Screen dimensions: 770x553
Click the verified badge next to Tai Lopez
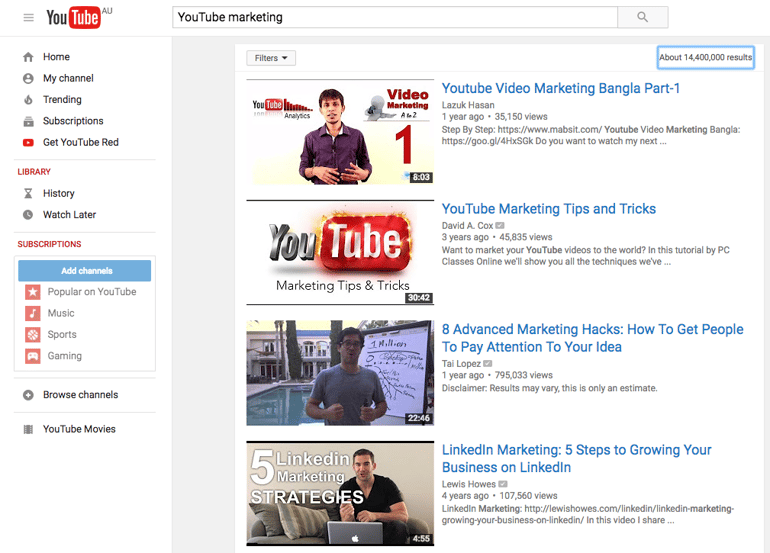[488, 363]
